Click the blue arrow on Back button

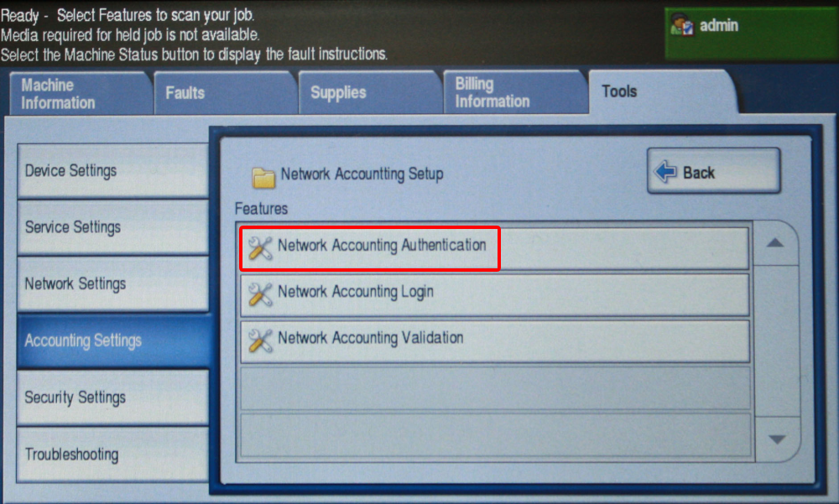point(666,173)
